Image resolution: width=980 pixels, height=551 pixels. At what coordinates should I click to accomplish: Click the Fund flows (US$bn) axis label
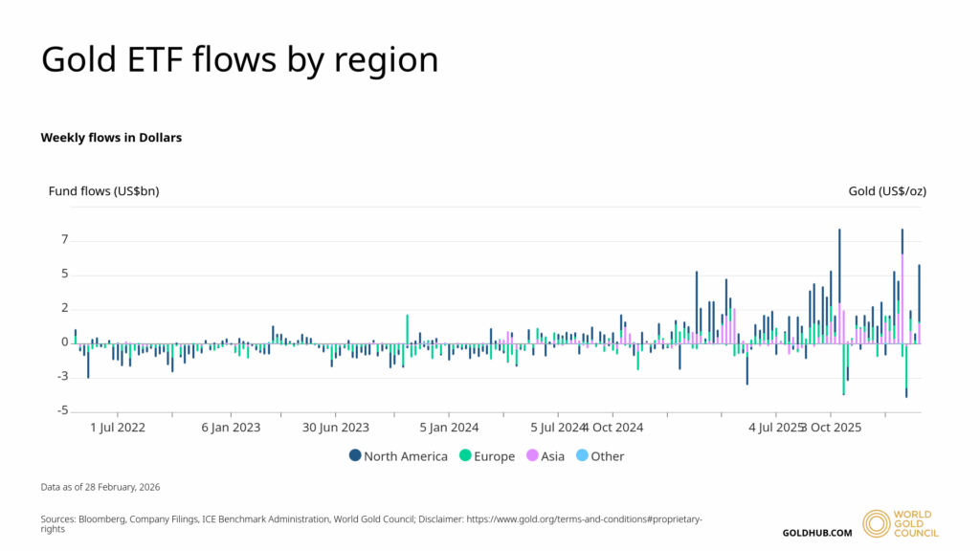(x=103, y=191)
